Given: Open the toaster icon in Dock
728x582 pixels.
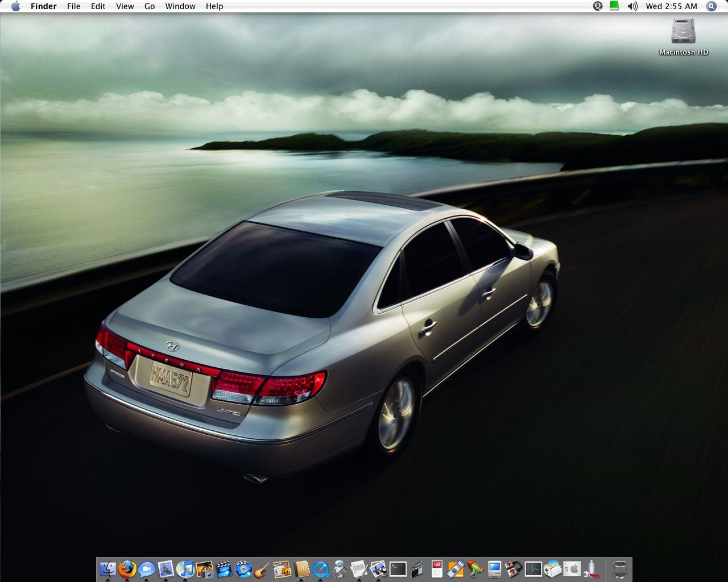Looking at the screenshot, I should [x=552, y=568].
